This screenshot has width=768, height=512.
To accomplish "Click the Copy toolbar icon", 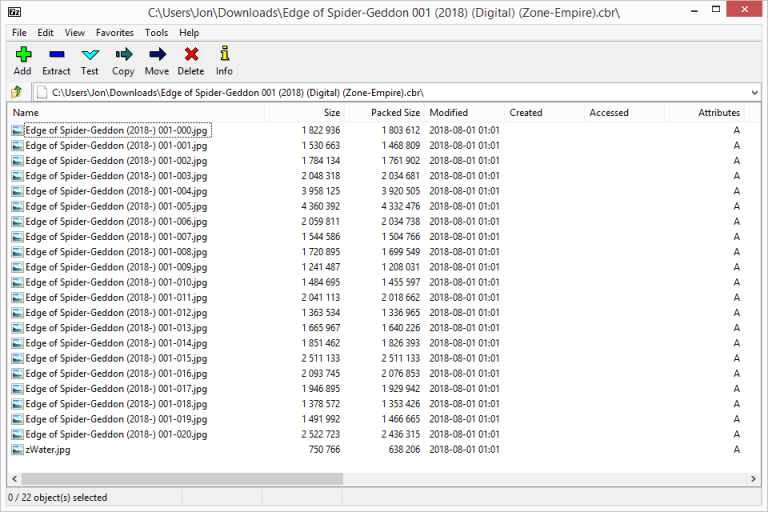I will 123,54.
